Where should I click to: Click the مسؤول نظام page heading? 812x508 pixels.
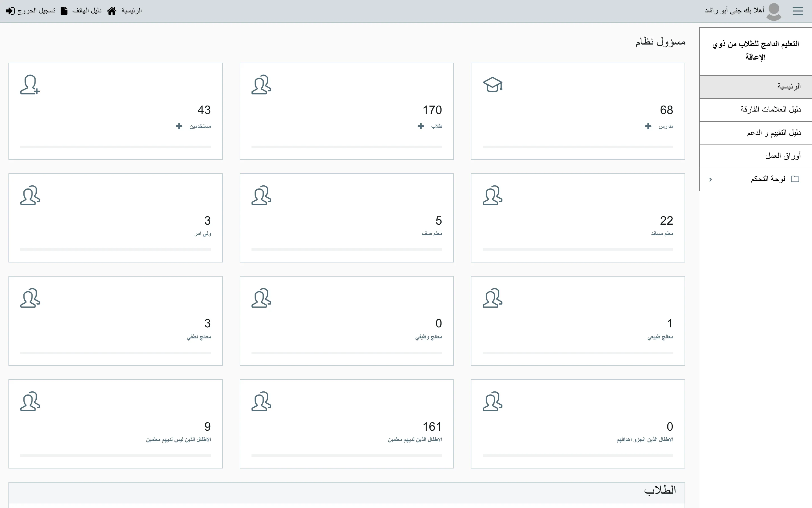(x=660, y=42)
